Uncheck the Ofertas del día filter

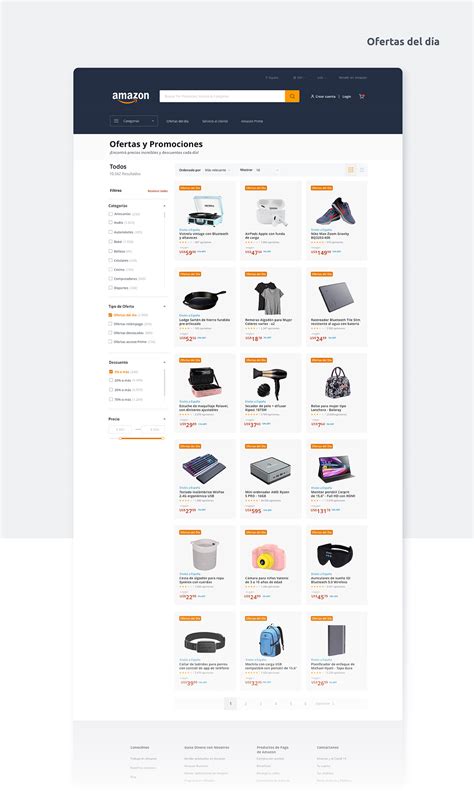(x=111, y=315)
